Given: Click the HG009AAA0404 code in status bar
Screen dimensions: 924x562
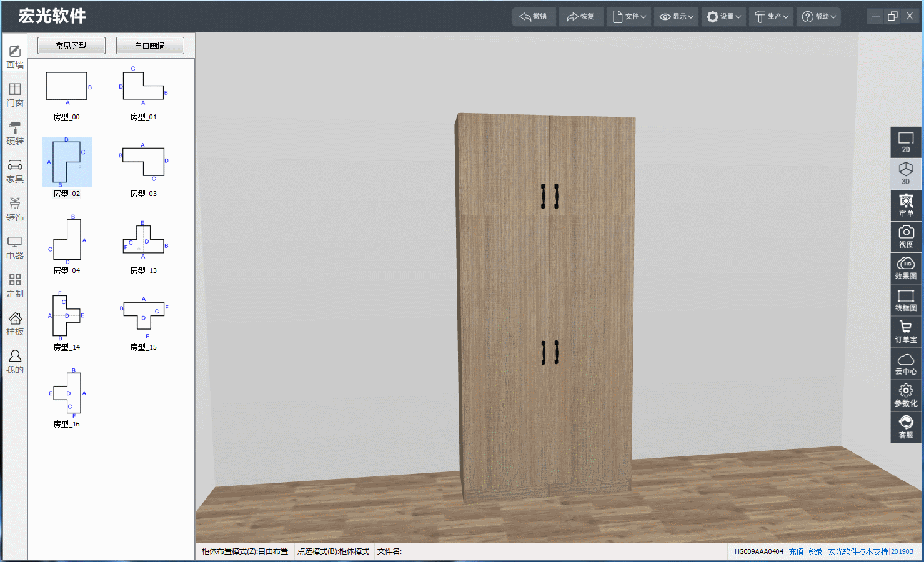Looking at the screenshot, I should coord(758,551).
